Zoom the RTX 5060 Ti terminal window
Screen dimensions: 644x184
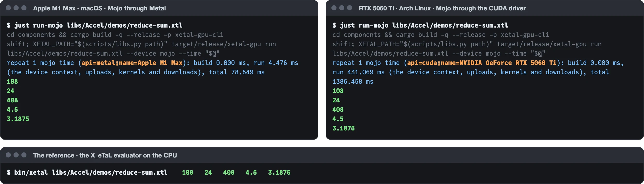(350, 8)
